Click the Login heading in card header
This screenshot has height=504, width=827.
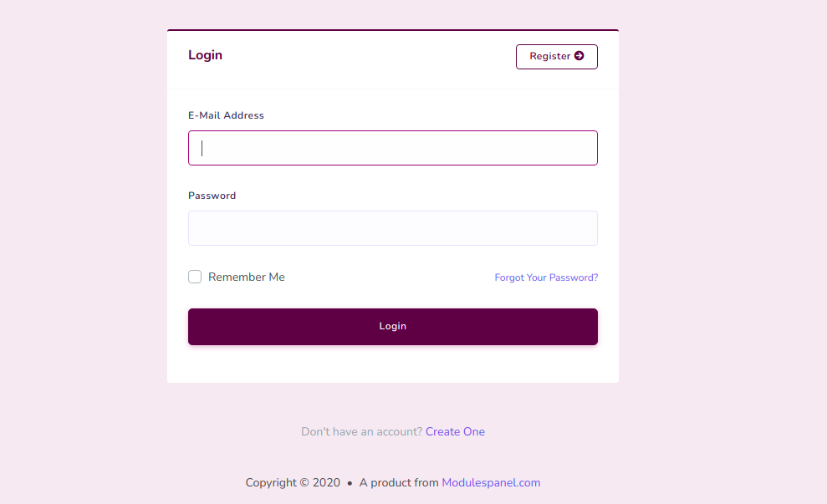point(205,55)
